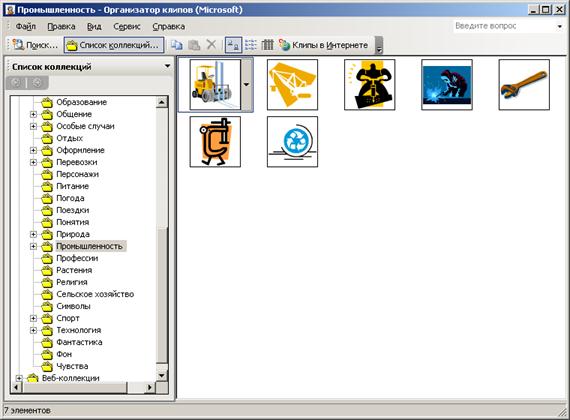The height and width of the screenshot is (420, 570).
Task: Open Список коллекций pane dropdown arrow
Action: click(x=167, y=66)
